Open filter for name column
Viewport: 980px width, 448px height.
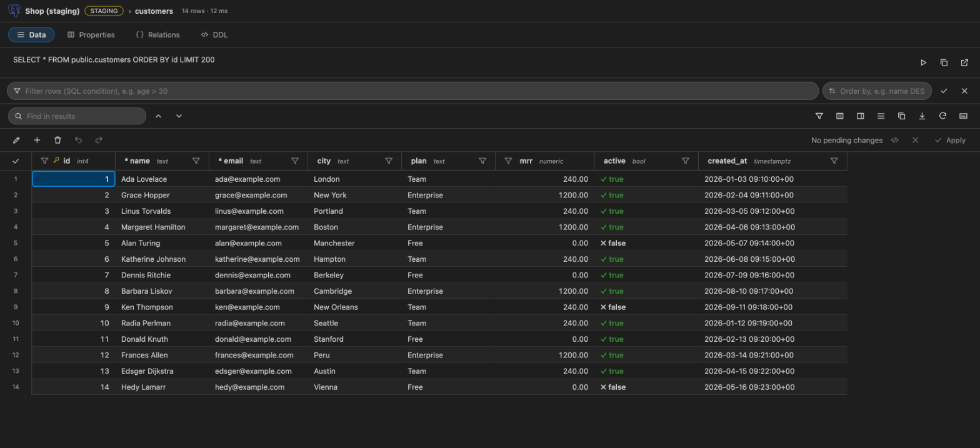pyautogui.click(x=196, y=161)
